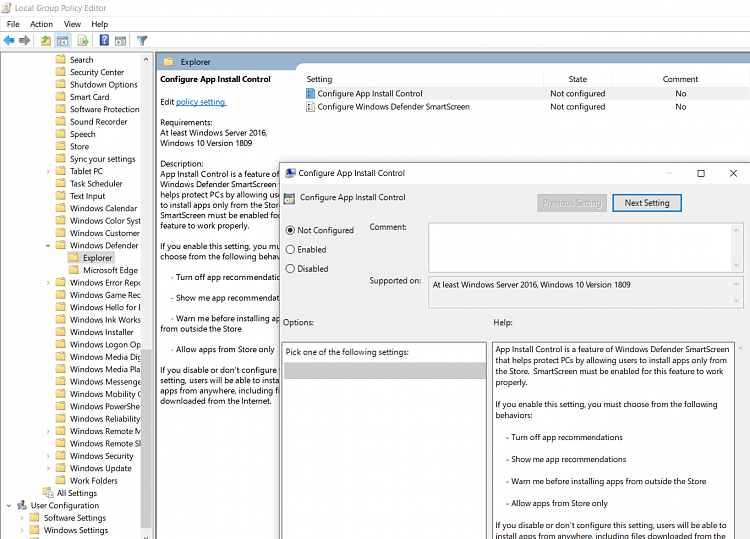Click the Security Center folder icon

pyautogui.click(x=60, y=72)
